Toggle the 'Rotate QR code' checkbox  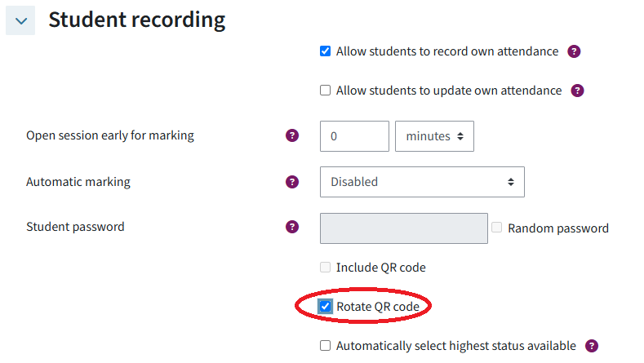point(326,307)
